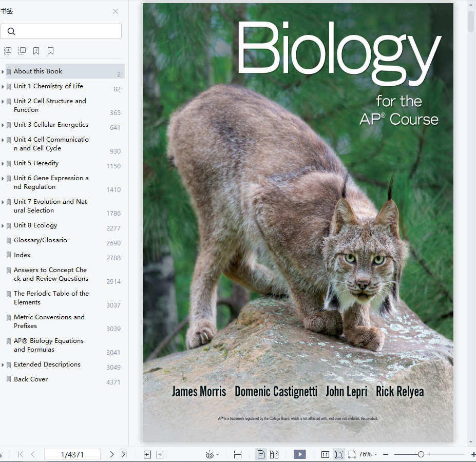
Task: Zoom out with the minus button
Action: coord(386,454)
